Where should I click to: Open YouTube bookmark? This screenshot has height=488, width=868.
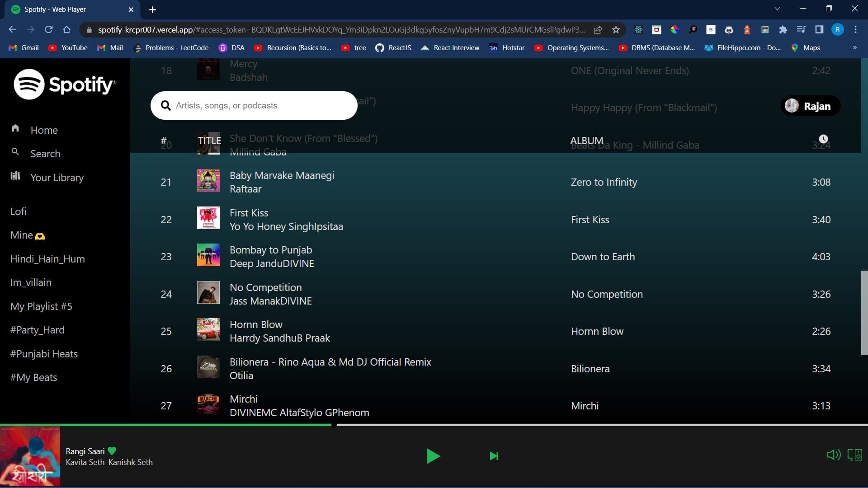click(68, 48)
